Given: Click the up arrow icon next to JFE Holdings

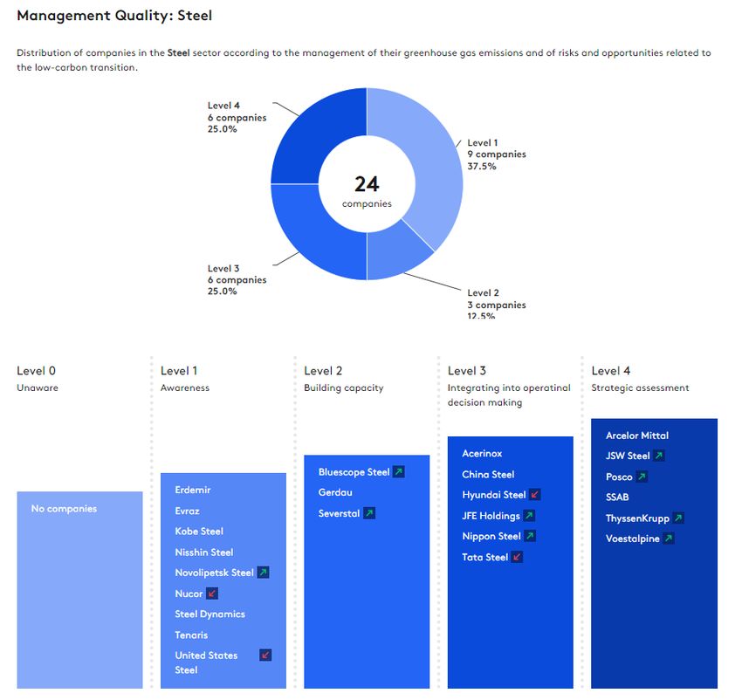Looking at the screenshot, I should [x=529, y=516].
